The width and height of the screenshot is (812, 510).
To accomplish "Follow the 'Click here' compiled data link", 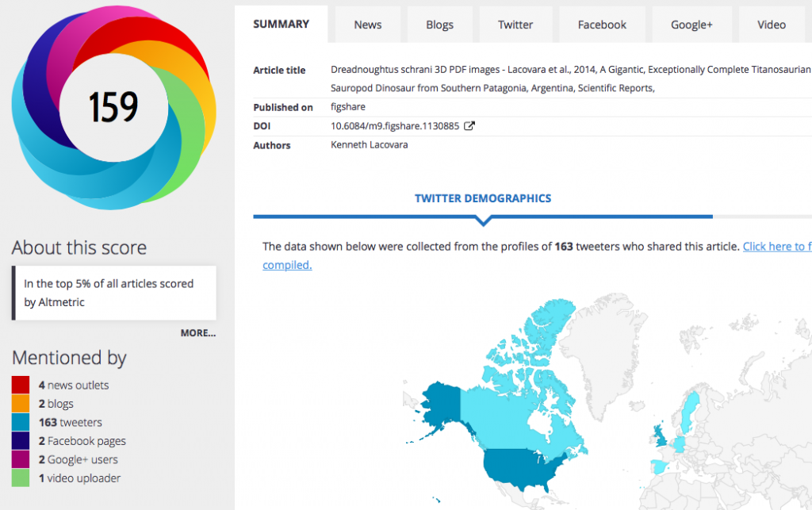I will coord(776,247).
